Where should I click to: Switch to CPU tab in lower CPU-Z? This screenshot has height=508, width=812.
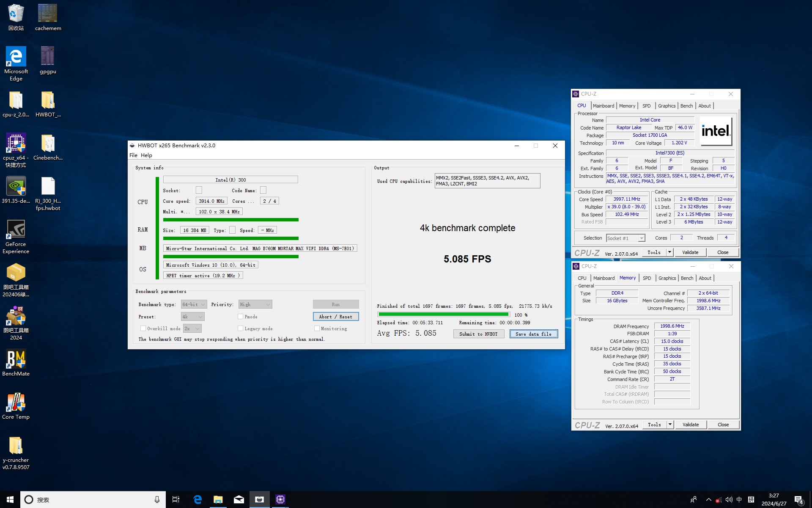click(x=582, y=278)
